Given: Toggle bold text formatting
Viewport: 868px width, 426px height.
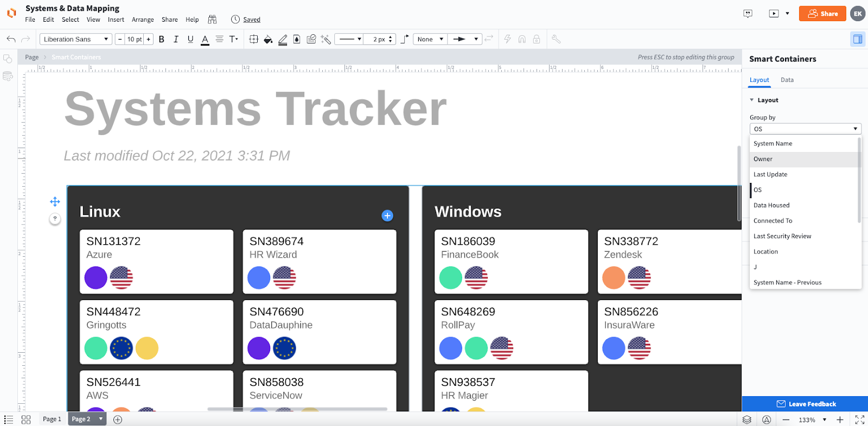Looking at the screenshot, I should [161, 39].
